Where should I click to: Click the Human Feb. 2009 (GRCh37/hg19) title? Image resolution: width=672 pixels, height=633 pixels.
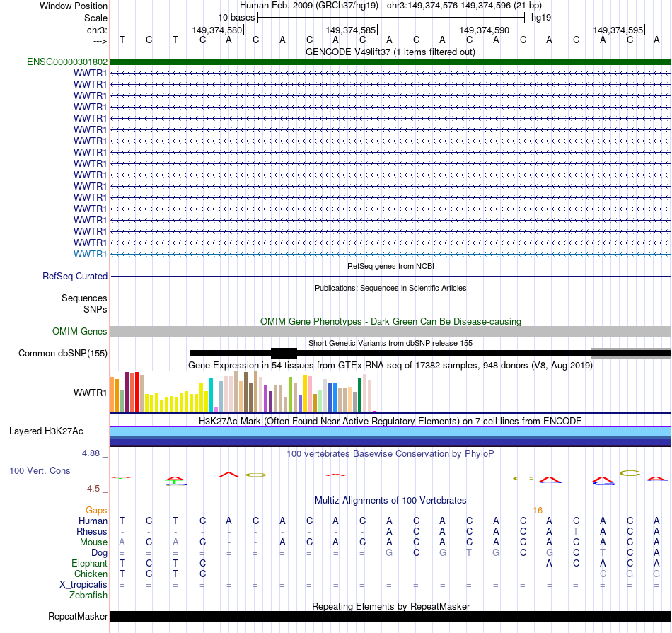coord(309,6)
